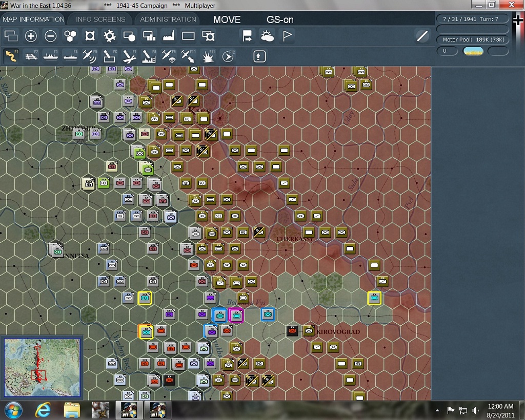The height and width of the screenshot is (420, 525).
Task: Select F5 air recon plane icon
Action: pos(90,56)
